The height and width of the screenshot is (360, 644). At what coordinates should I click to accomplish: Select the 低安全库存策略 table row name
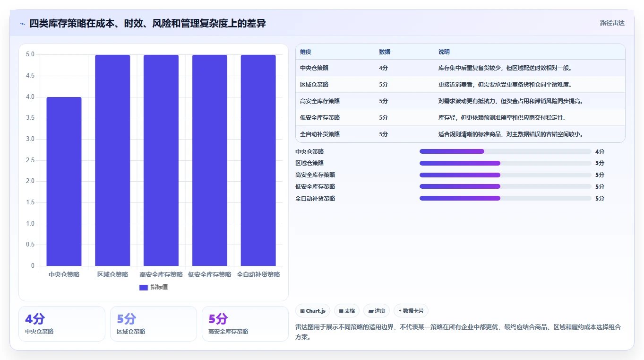[x=320, y=118]
